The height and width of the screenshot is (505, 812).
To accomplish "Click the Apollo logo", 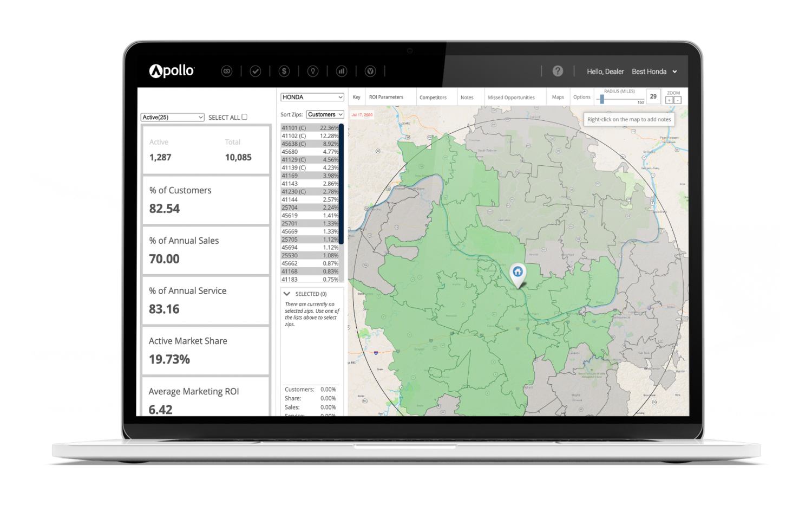I will (x=171, y=70).
